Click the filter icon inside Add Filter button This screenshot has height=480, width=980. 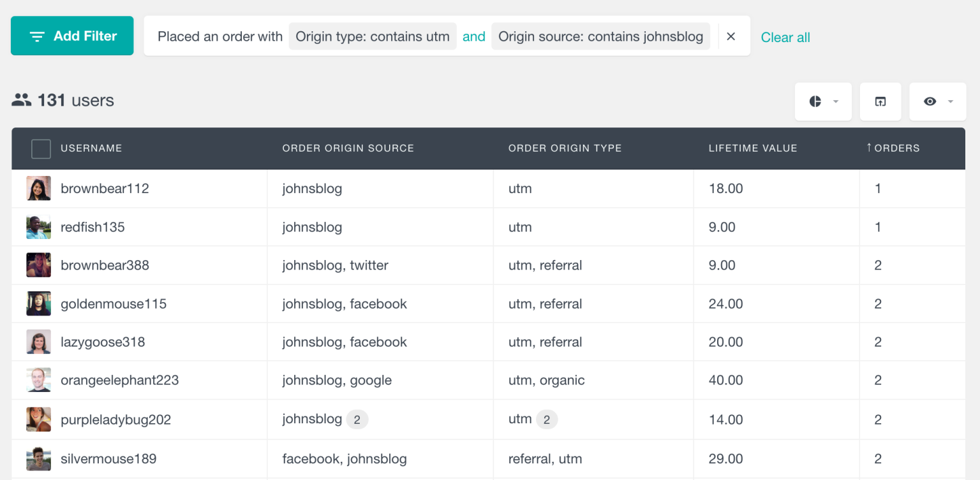coord(37,36)
